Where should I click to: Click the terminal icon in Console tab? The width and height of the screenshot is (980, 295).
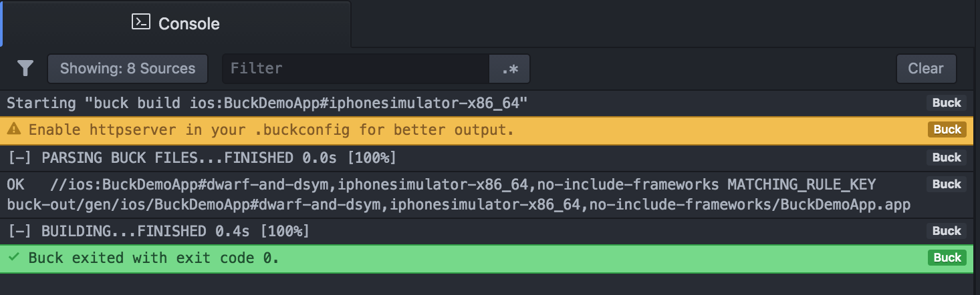[140, 23]
